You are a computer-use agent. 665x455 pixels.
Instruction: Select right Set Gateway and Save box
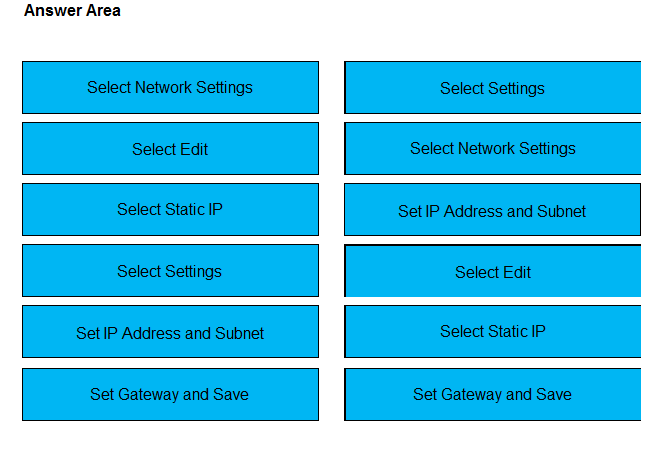(x=492, y=395)
